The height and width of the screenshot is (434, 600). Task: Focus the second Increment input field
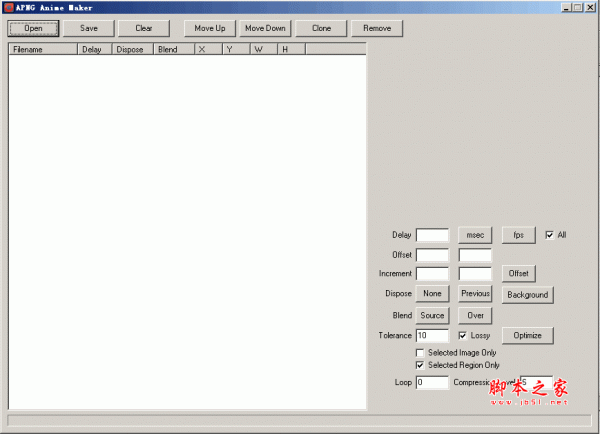[x=475, y=274]
